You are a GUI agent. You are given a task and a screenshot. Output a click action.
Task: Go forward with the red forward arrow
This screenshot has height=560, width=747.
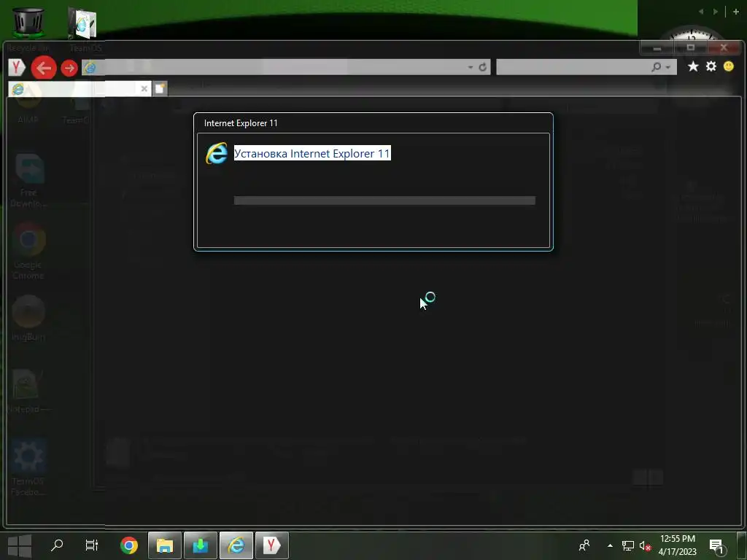pos(69,68)
